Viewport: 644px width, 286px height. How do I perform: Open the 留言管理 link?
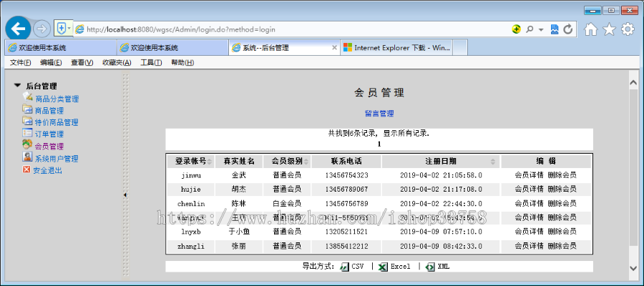(x=379, y=113)
